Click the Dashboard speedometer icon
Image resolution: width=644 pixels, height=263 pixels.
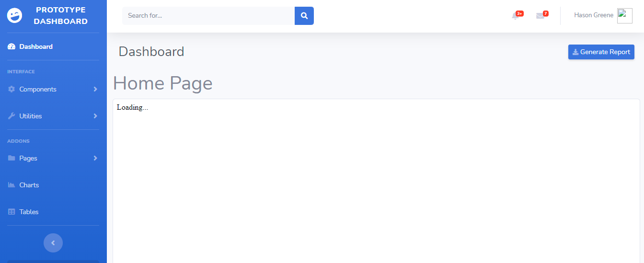[x=11, y=46]
